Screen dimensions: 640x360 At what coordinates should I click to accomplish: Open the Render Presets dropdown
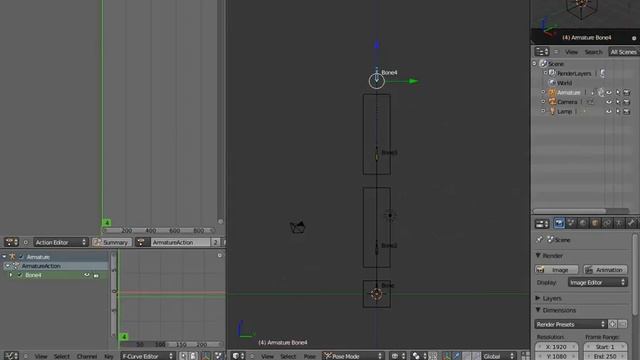[x=570, y=324]
